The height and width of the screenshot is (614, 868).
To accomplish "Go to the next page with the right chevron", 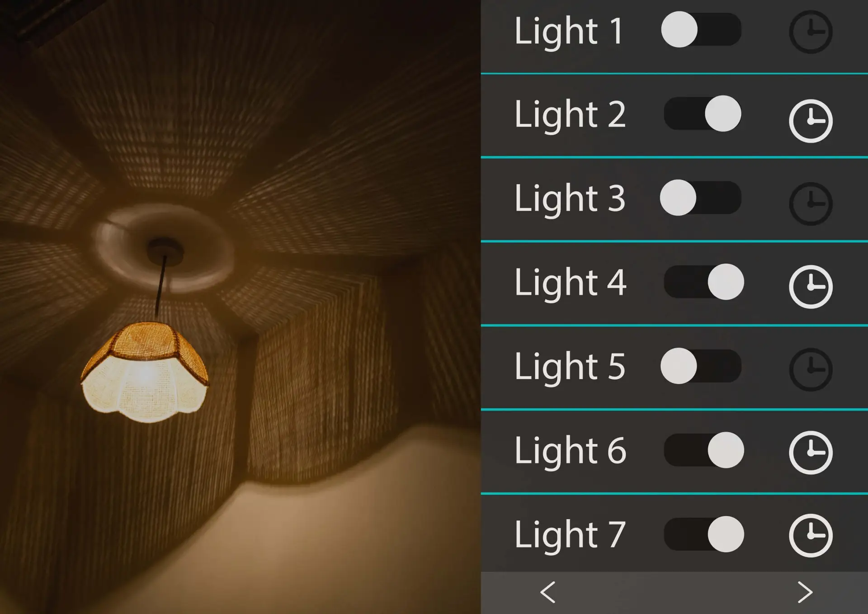I will [x=805, y=592].
